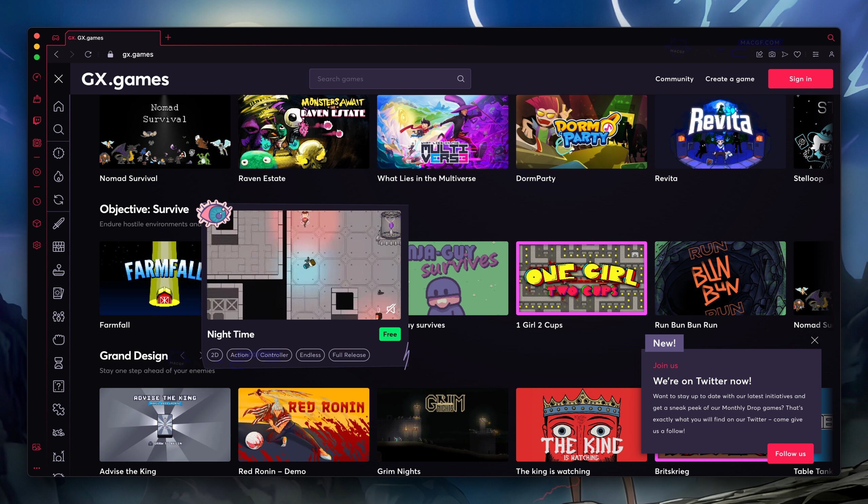The height and width of the screenshot is (504, 868).
Task: Open the sword action games category
Action: (59, 223)
